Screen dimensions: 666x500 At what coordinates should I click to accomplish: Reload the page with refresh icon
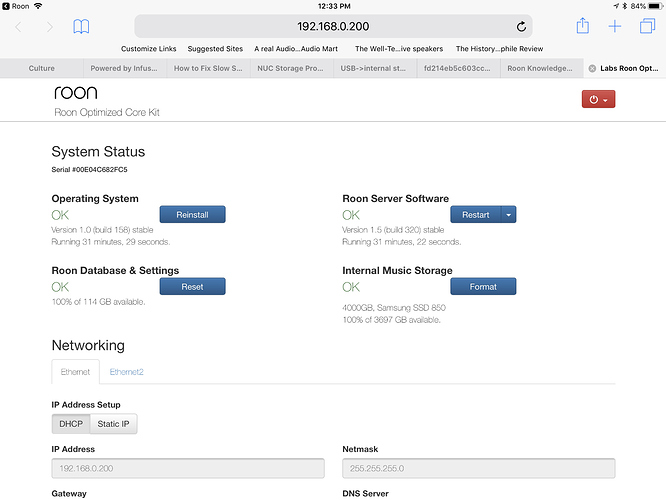521,27
